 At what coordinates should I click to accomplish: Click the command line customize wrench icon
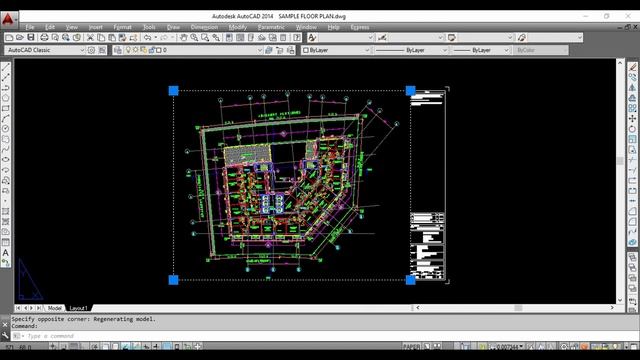click(5, 336)
